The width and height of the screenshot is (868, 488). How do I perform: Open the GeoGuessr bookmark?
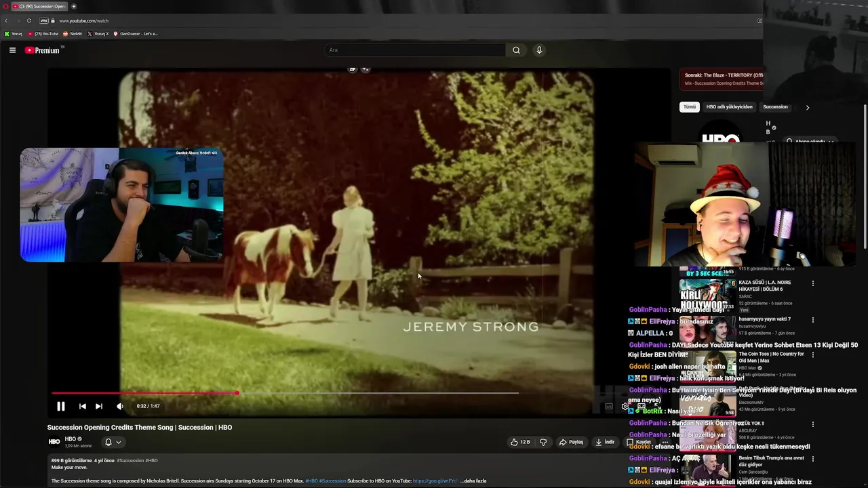tap(136, 34)
